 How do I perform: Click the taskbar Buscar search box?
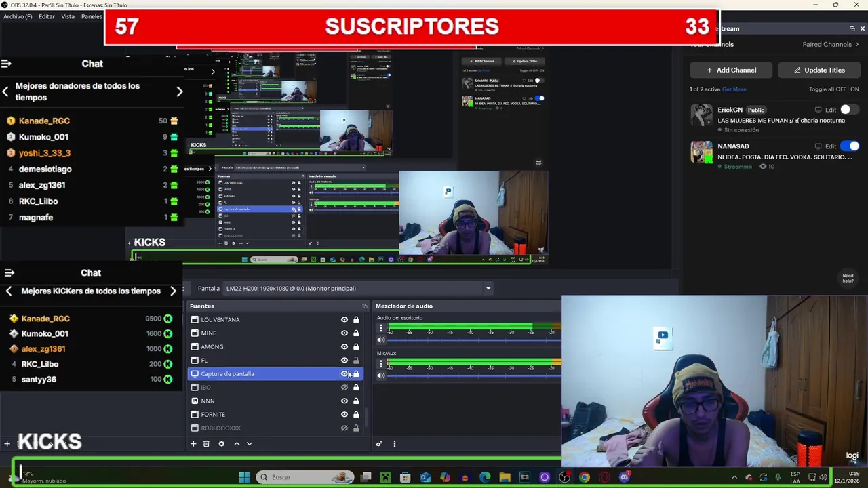coord(306,477)
